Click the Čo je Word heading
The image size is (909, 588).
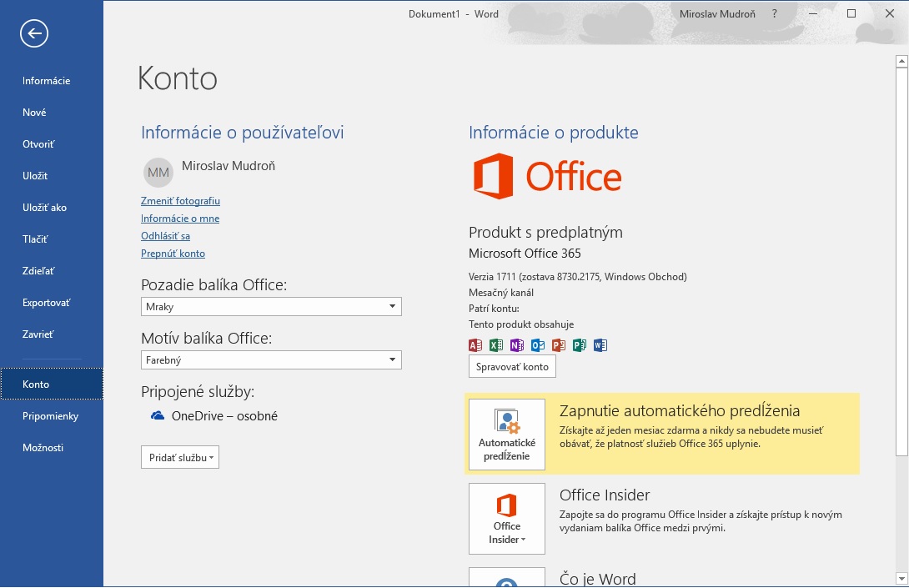[598, 579]
